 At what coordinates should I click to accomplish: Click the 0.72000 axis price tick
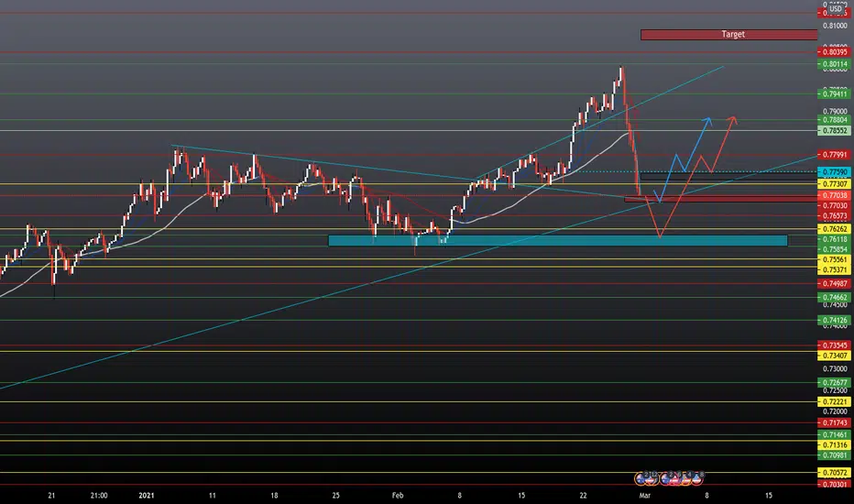835,412
